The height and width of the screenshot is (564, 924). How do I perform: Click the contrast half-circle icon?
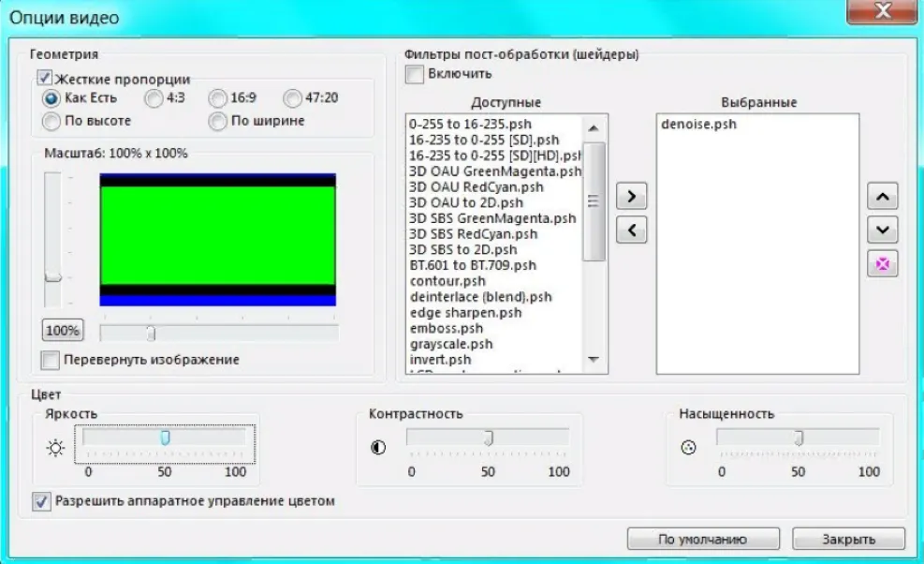click(x=378, y=448)
